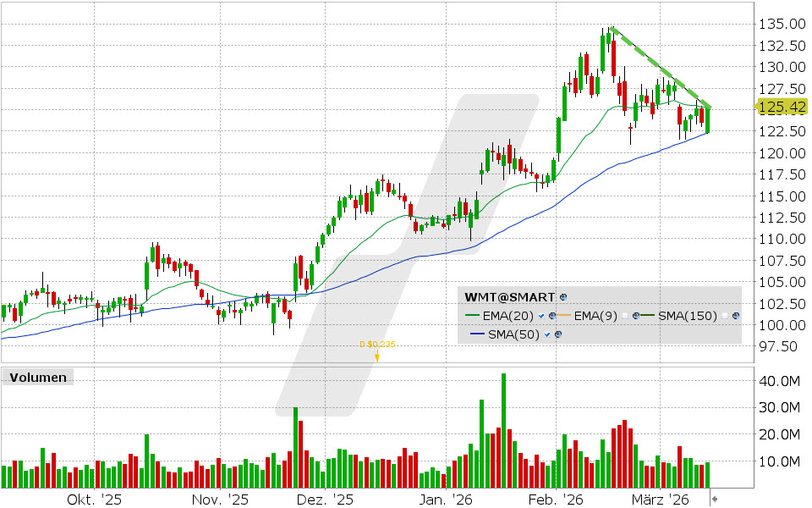Click the yellow dividend arrow marker
This screenshot has width=812, height=508.
tap(378, 356)
